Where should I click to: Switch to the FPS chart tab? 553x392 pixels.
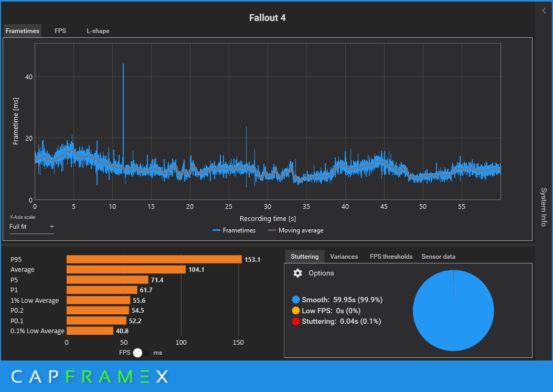[x=60, y=30]
